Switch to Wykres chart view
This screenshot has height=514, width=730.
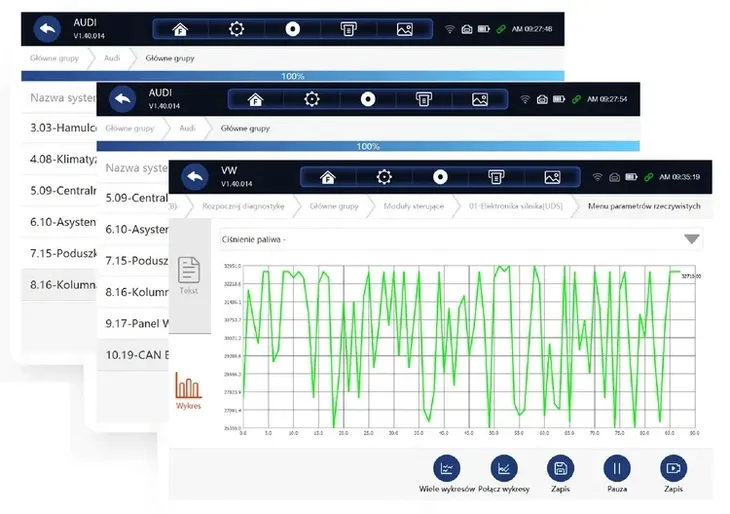[189, 391]
